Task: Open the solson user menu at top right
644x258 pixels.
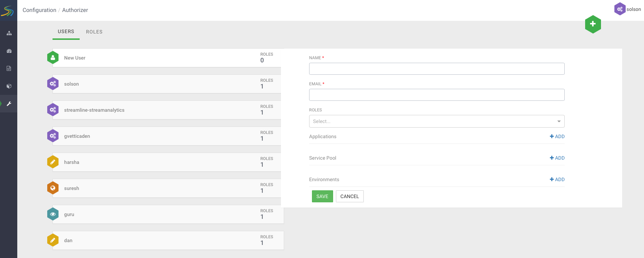Action: click(x=628, y=9)
